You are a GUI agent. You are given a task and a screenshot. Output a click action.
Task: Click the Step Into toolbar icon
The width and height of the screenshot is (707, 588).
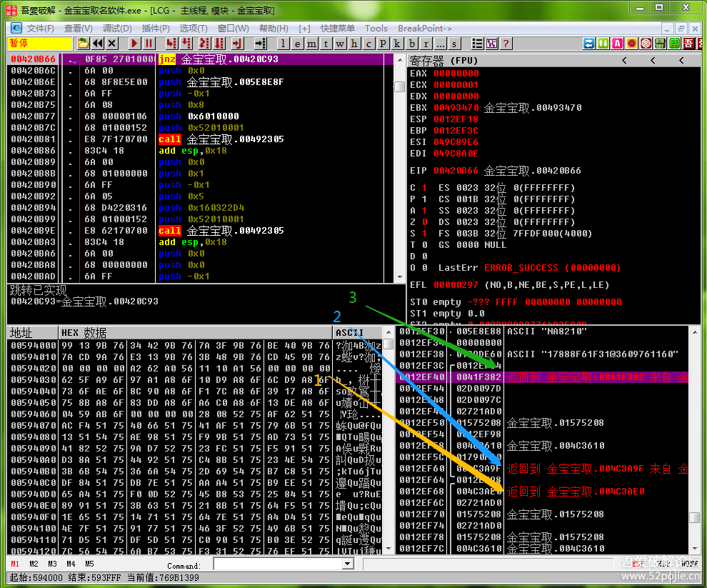[171, 44]
